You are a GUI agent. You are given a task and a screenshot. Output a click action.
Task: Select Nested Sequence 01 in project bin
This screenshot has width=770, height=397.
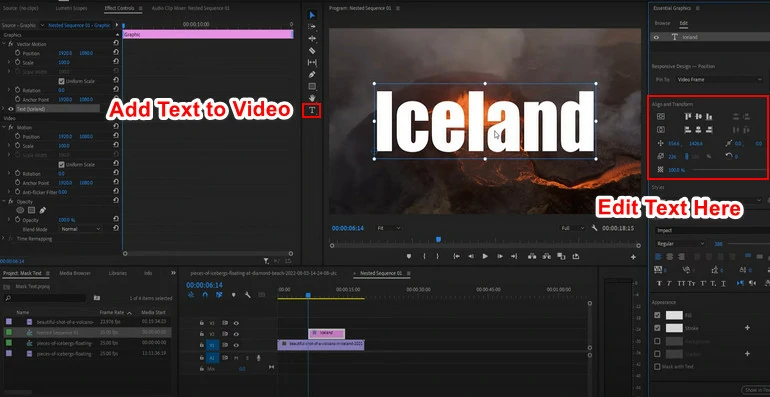[51, 333]
